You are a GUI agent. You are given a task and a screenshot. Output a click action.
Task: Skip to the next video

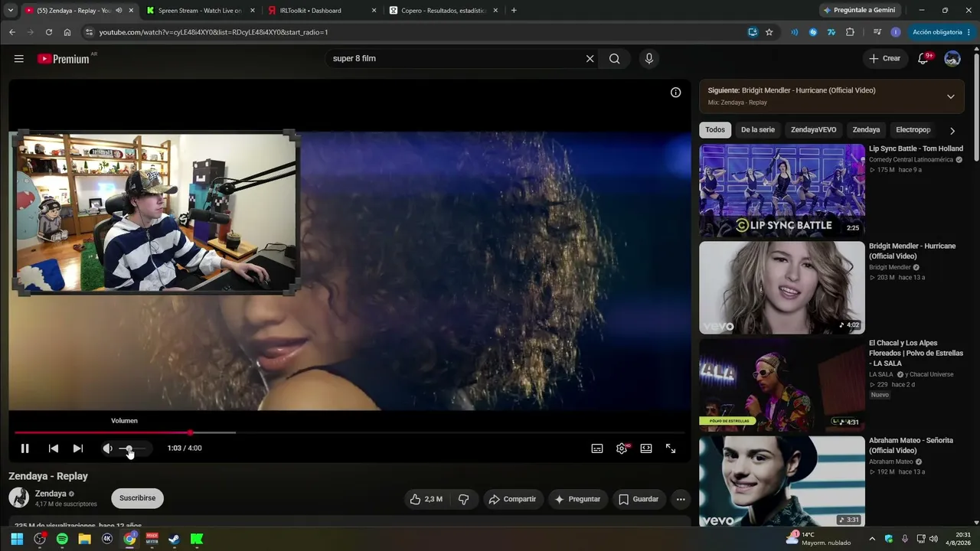pos(78,448)
